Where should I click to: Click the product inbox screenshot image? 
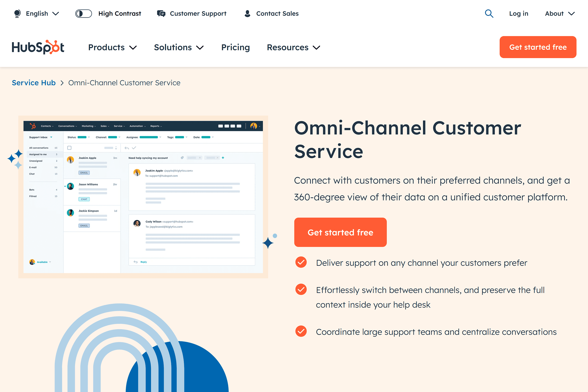143,197
